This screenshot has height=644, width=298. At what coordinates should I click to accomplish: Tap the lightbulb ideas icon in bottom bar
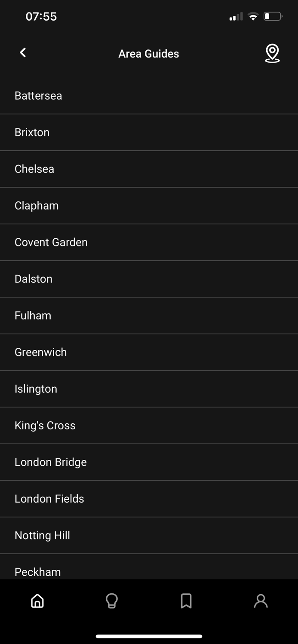pyautogui.click(x=112, y=601)
